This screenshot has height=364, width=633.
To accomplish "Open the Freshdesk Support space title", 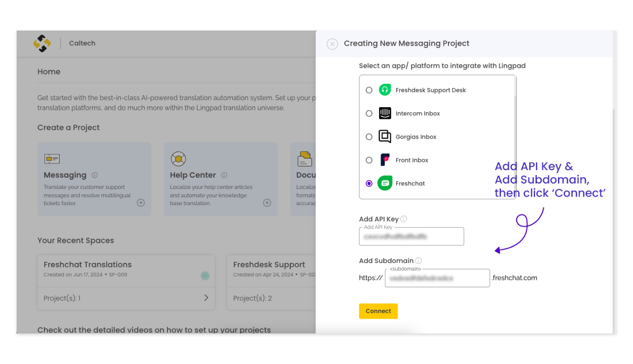I will (x=269, y=265).
